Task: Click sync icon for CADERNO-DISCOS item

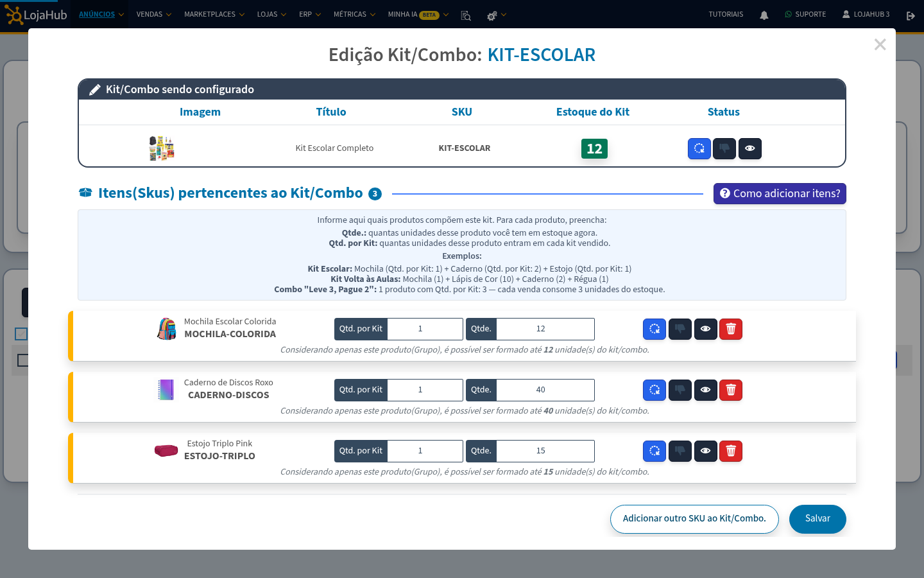Action: point(654,390)
